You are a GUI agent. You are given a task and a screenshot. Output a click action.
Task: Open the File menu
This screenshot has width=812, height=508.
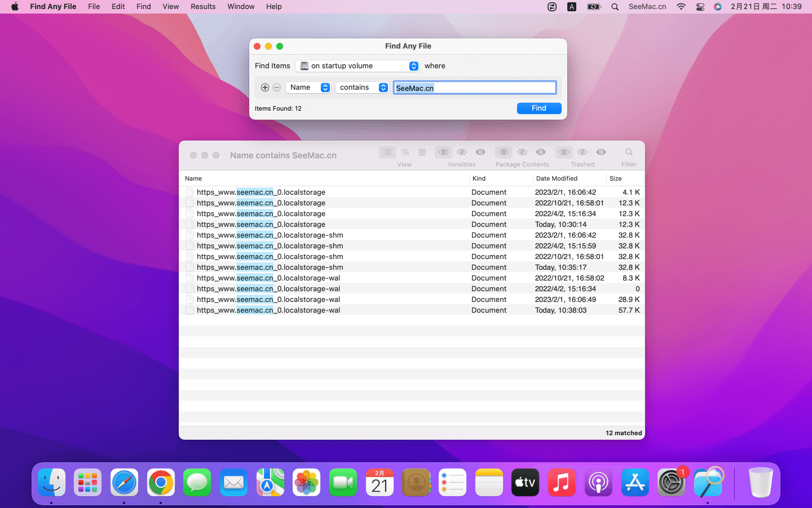(x=94, y=7)
